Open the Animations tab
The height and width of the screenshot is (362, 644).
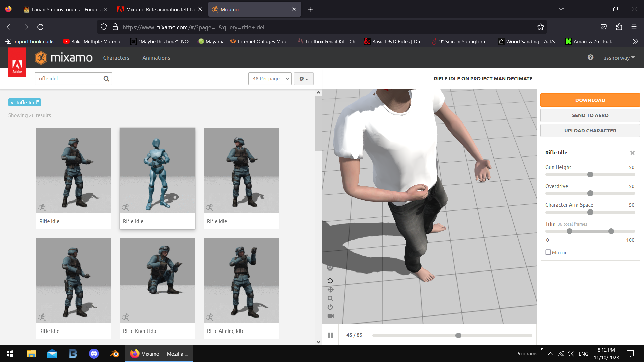coord(156,58)
